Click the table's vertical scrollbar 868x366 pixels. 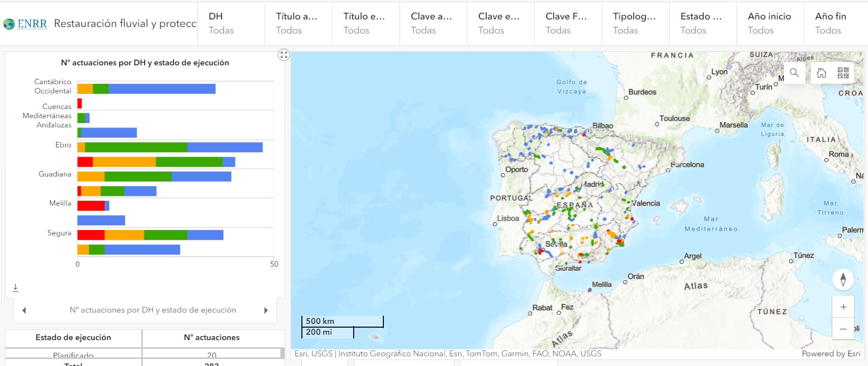(x=282, y=354)
